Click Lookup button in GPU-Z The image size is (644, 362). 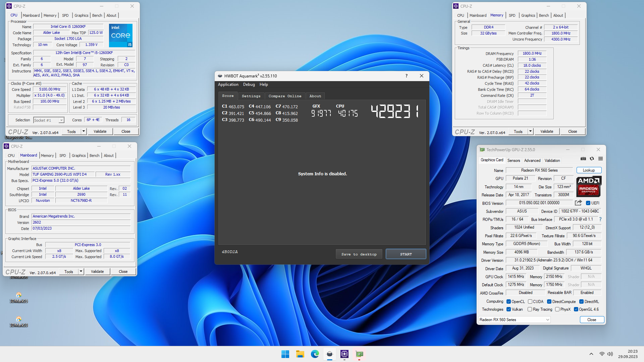589,170
